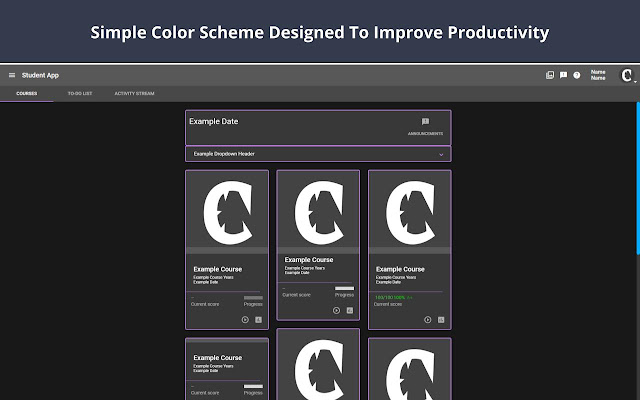Switch to the Activity Stream tab

[134, 93]
